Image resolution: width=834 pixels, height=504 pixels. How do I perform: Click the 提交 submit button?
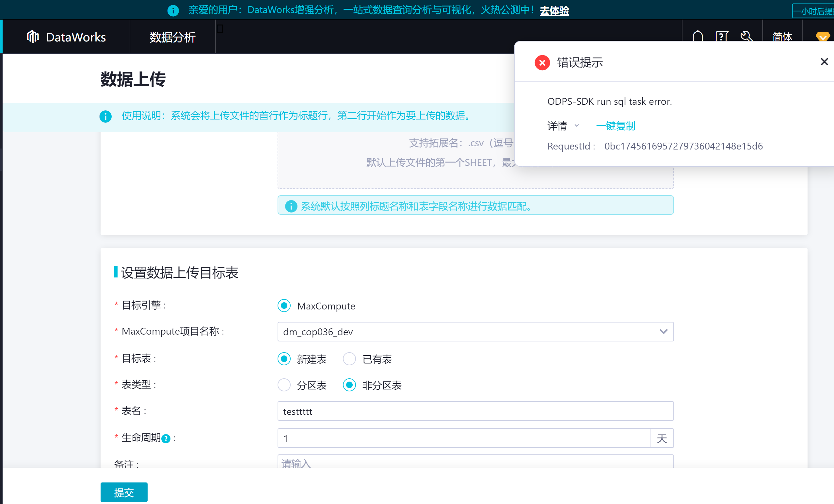(x=124, y=492)
